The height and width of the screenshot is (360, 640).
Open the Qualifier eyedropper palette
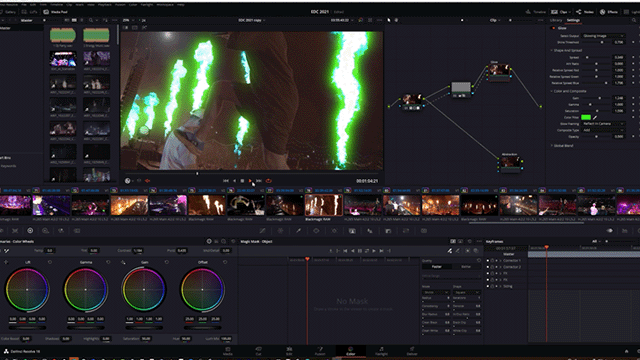(299, 231)
